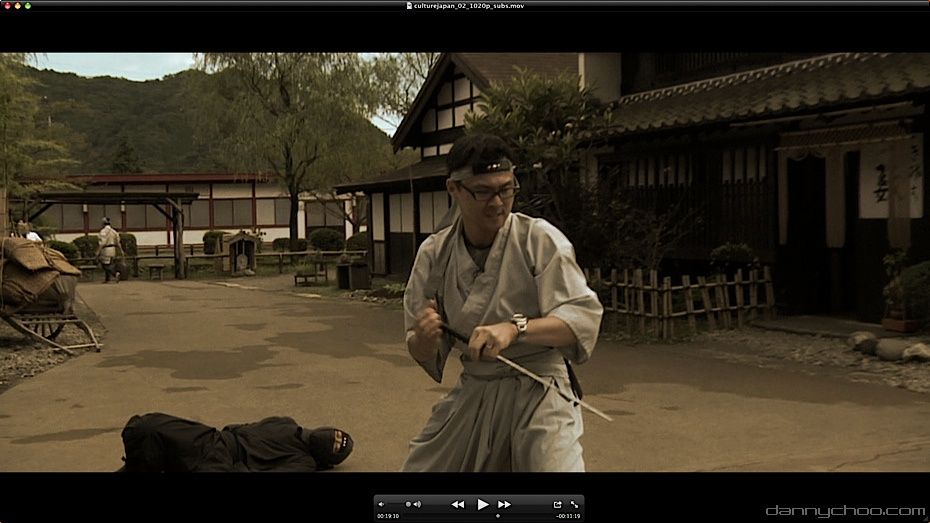Click the elapsed time 00:19:10 label
The image size is (930, 523).
point(388,516)
